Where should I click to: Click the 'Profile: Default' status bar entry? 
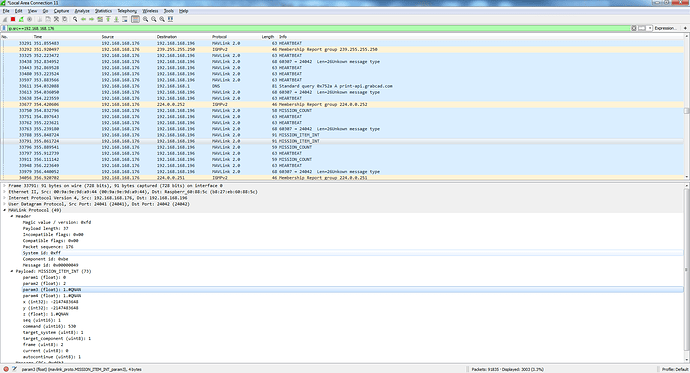point(675,369)
